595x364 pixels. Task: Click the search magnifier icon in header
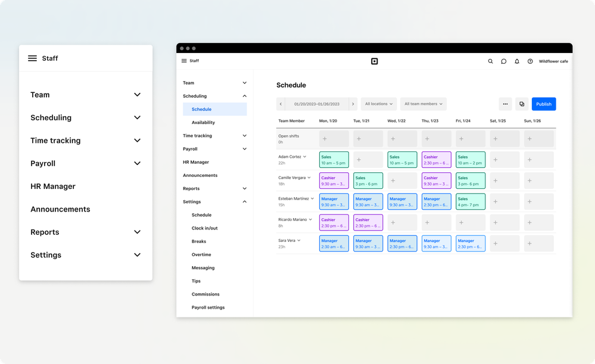(490, 61)
